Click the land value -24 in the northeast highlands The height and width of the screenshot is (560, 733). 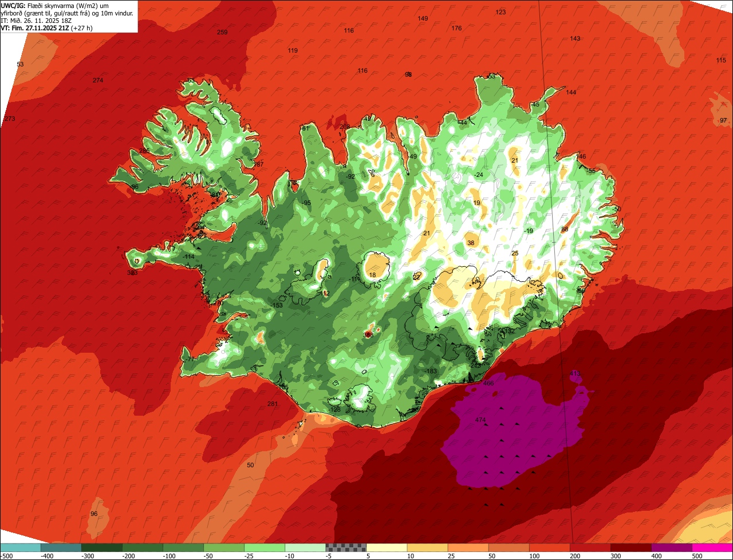pos(479,175)
